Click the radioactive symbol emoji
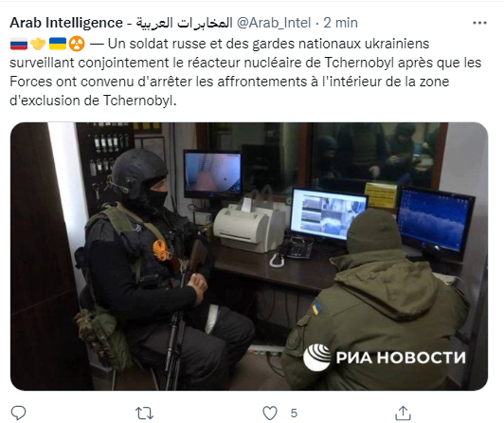Screen dimensions: 504x423 click(77, 44)
